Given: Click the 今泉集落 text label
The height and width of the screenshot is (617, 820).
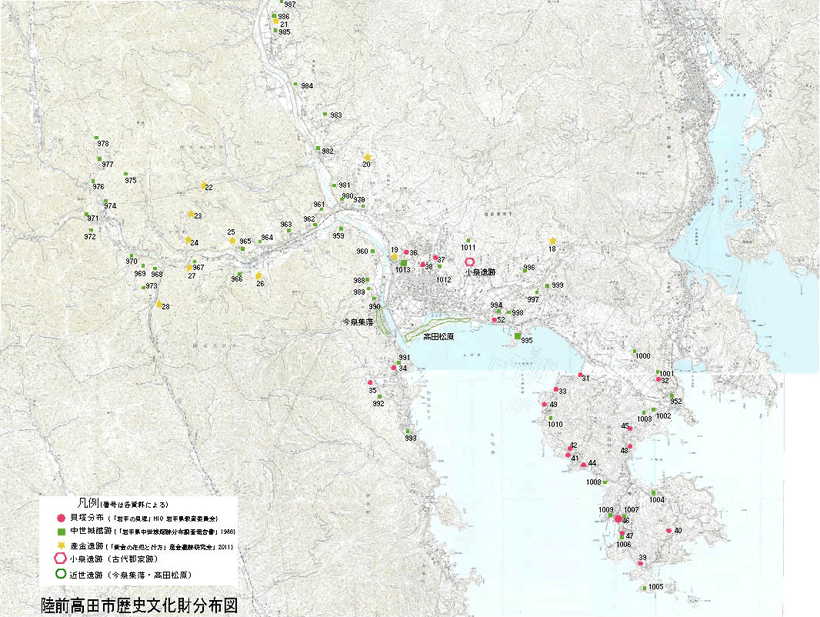Looking at the screenshot, I should 358,323.
